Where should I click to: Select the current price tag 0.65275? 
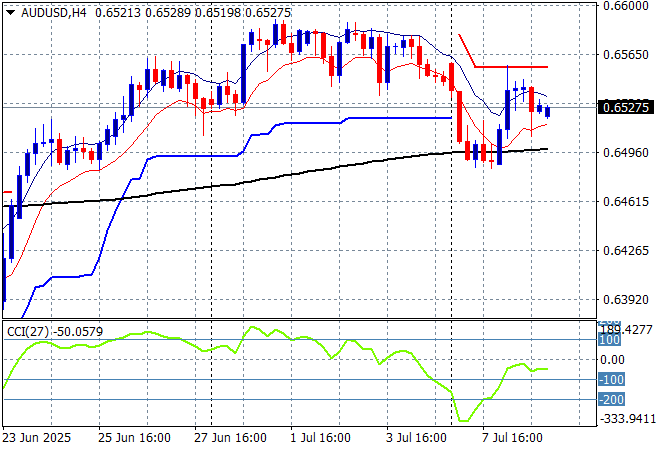pos(626,108)
